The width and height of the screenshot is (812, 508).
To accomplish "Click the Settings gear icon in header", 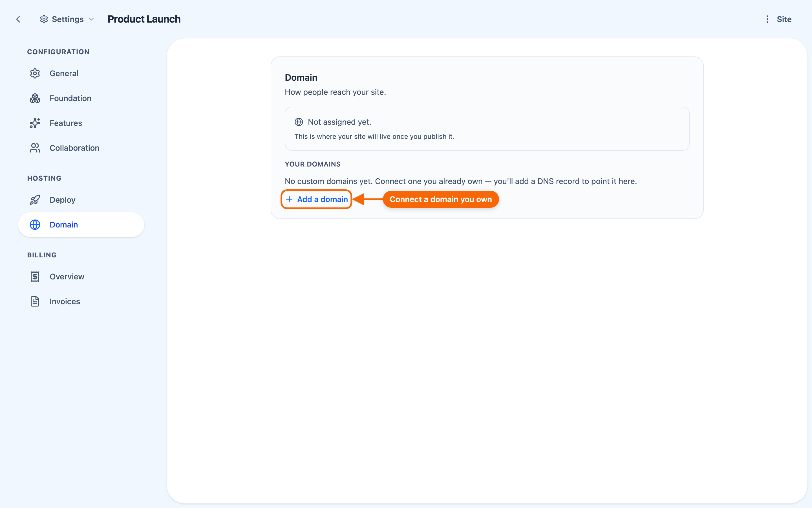I will coord(44,19).
